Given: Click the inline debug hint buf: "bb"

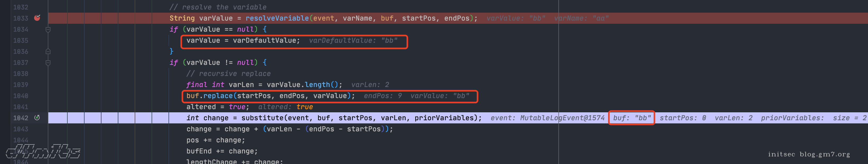Looking at the screenshot, I should point(632,118).
